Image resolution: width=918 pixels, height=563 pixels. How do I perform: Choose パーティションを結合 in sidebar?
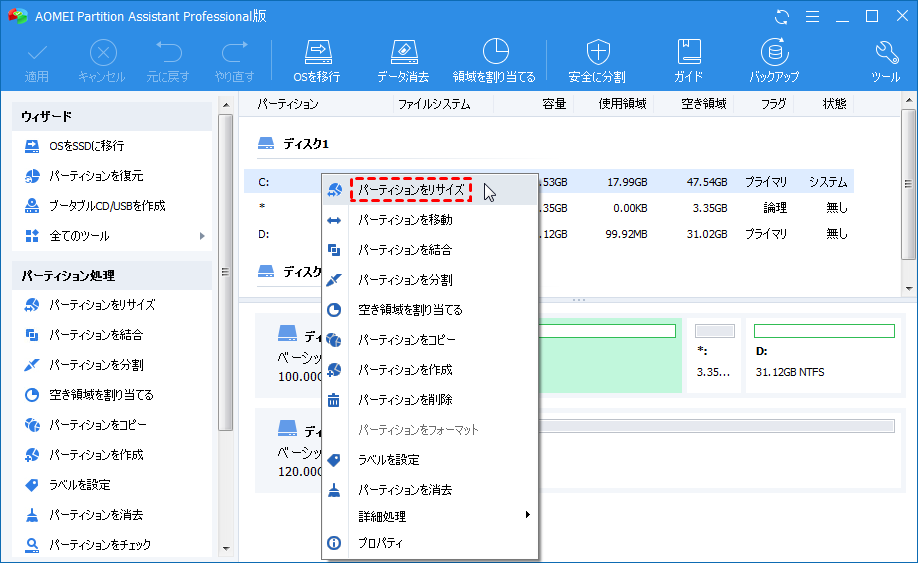click(84, 335)
